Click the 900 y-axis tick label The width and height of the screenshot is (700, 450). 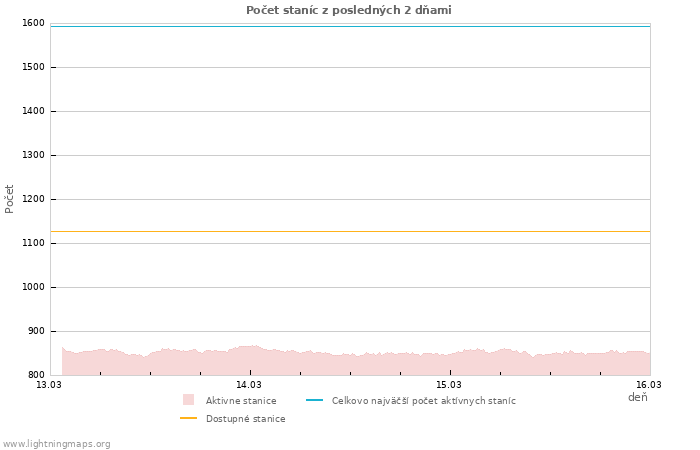point(36,331)
